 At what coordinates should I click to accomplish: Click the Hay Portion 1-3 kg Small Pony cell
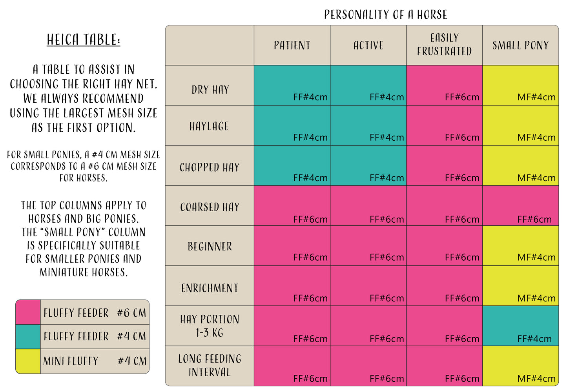pos(520,326)
